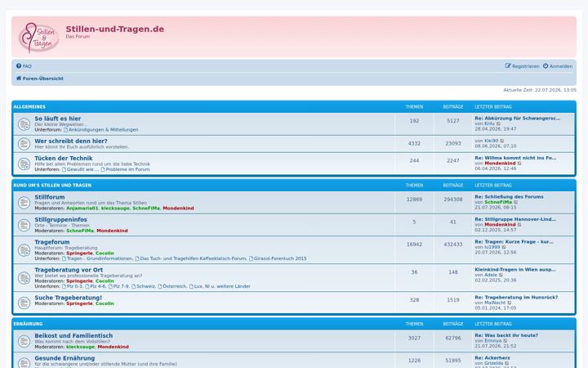View Stillforum moderator klecksauge profile

115,209
